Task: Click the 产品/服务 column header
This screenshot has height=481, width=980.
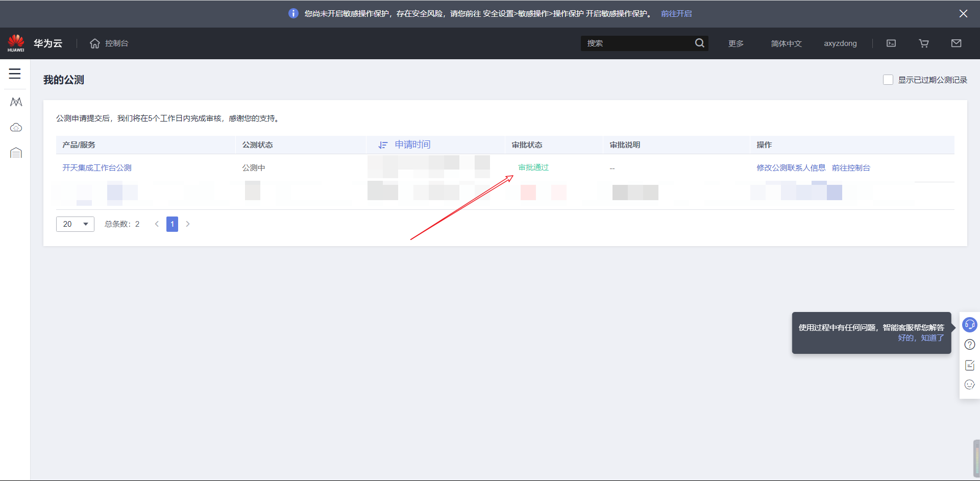Action: pos(79,145)
